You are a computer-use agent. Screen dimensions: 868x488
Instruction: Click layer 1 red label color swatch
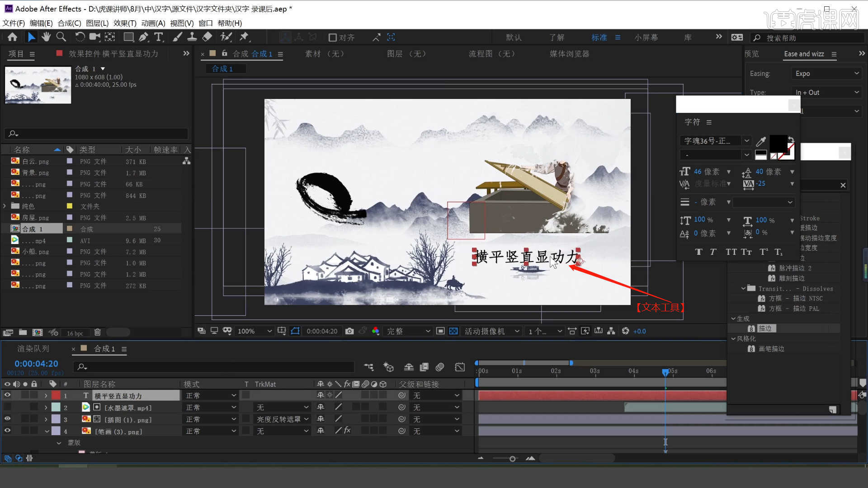click(x=56, y=395)
